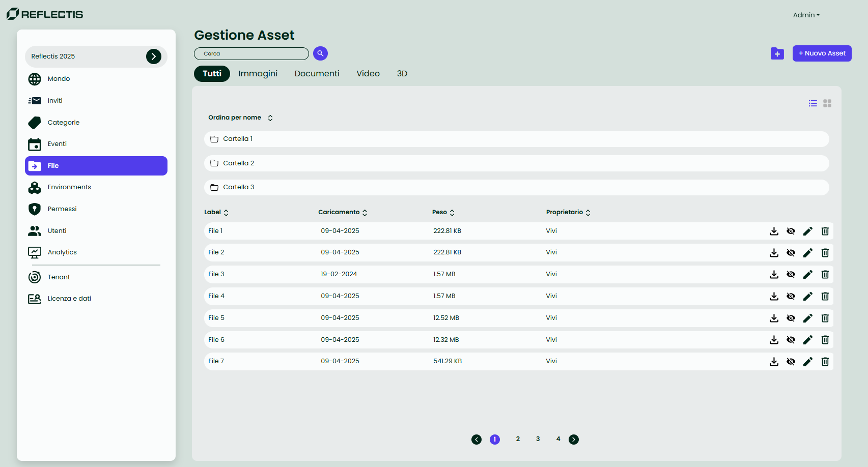Select the Documenti tab

coord(317,74)
